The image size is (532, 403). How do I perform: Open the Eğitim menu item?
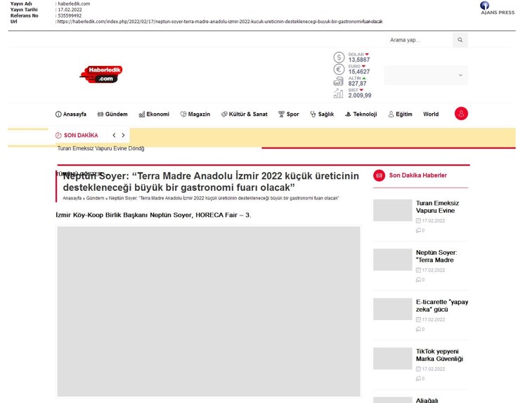(400, 114)
